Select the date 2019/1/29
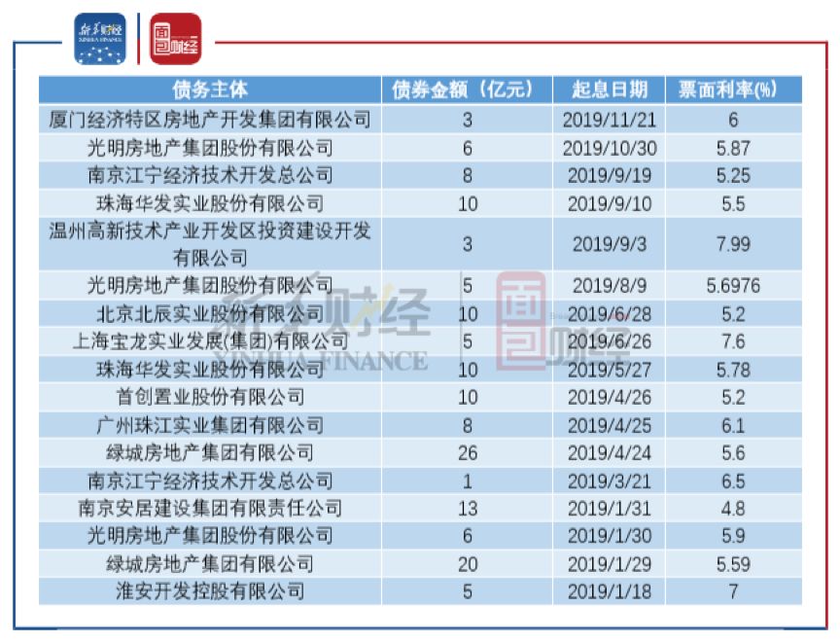 [610, 564]
